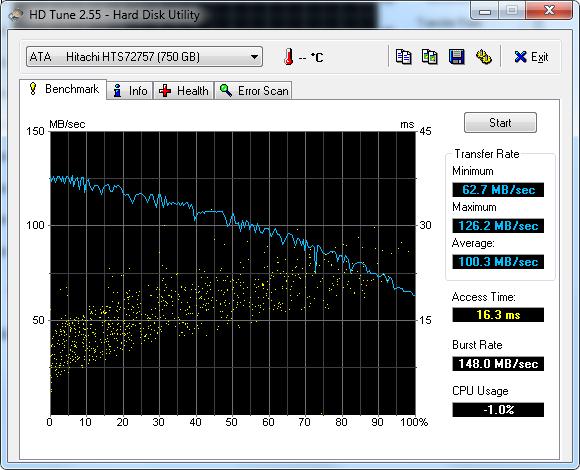The height and width of the screenshot is (470, 580).
Task: Switch to the Info tab
Action: click(x=130, y=91)
